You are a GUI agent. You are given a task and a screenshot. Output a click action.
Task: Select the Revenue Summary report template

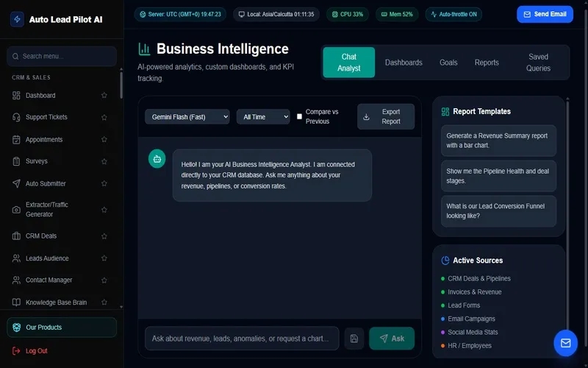[x=498, y=141]
